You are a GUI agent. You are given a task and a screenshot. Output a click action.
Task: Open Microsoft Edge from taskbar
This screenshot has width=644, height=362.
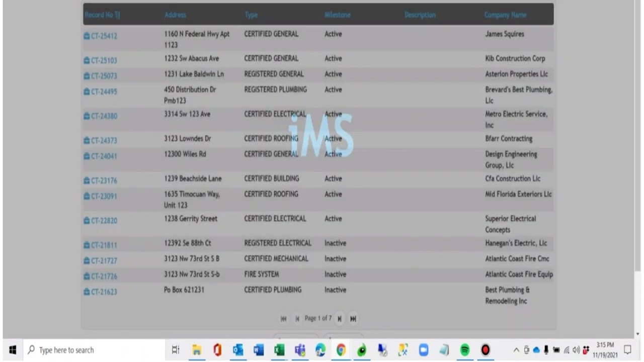tap(320, 350)
